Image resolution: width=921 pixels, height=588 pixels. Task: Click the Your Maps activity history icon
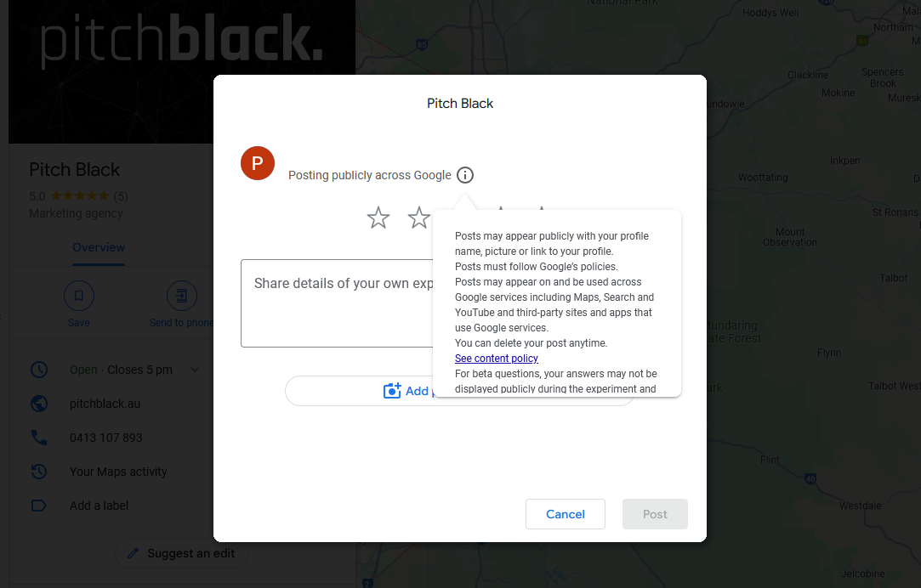(x=39, y=472)
